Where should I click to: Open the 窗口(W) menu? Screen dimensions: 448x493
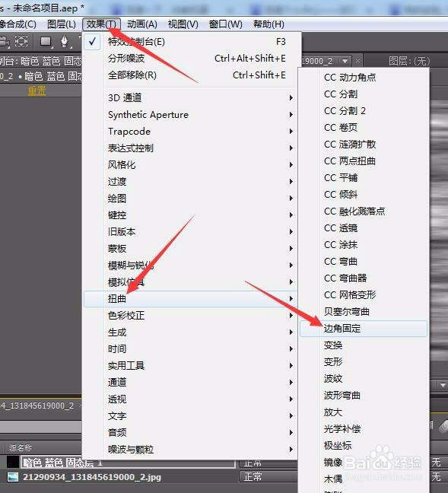point(225,24)
